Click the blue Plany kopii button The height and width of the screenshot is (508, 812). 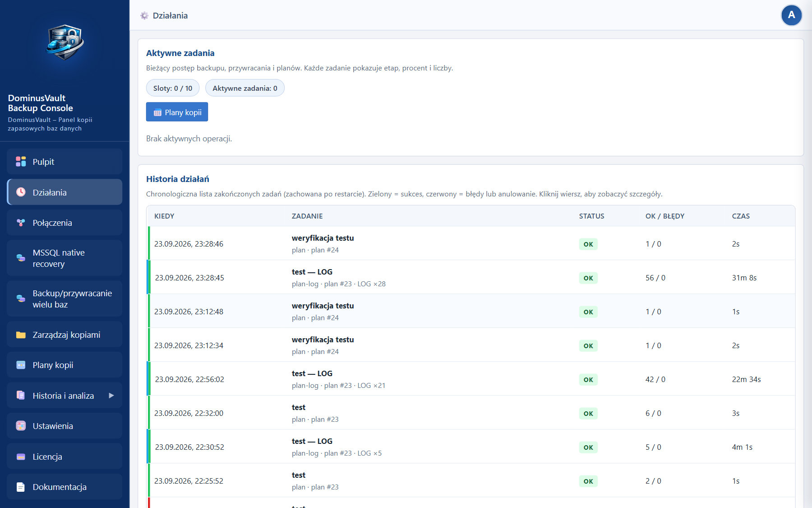coord(177,112)
